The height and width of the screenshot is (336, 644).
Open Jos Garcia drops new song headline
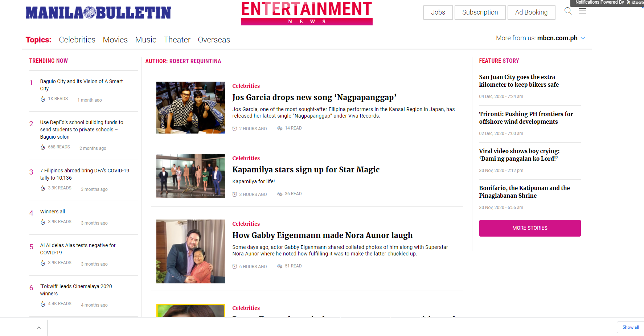(314, 97)
